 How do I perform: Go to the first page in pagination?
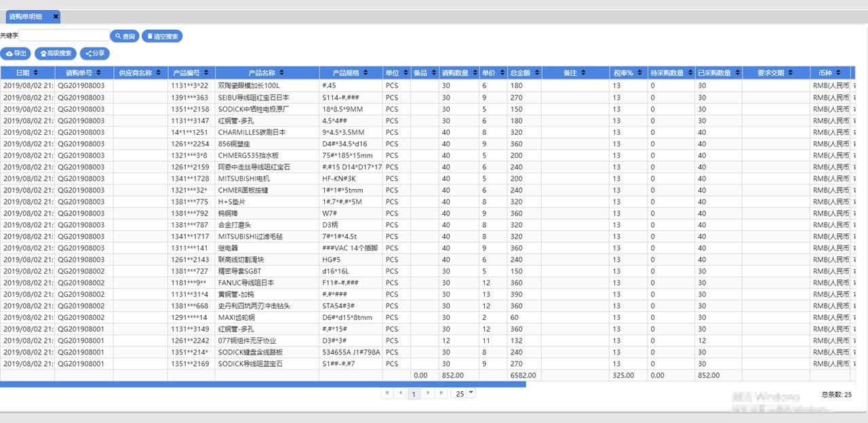point(387,393)
